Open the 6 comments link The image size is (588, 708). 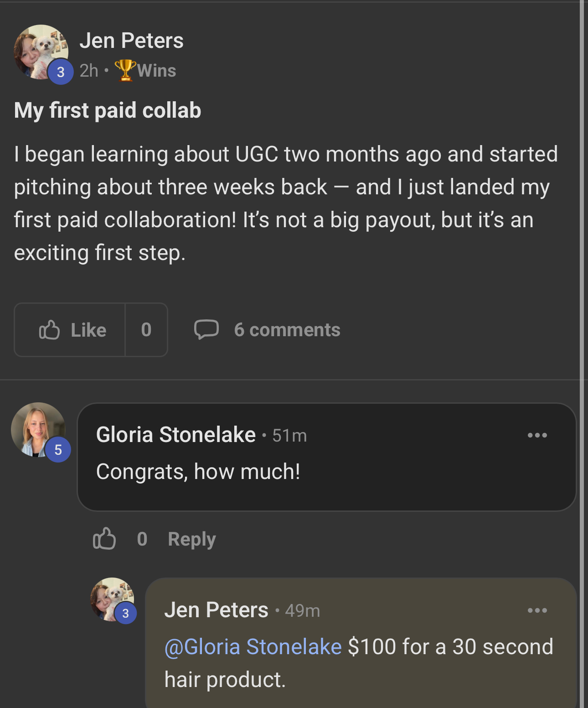[x=287, y=330]
